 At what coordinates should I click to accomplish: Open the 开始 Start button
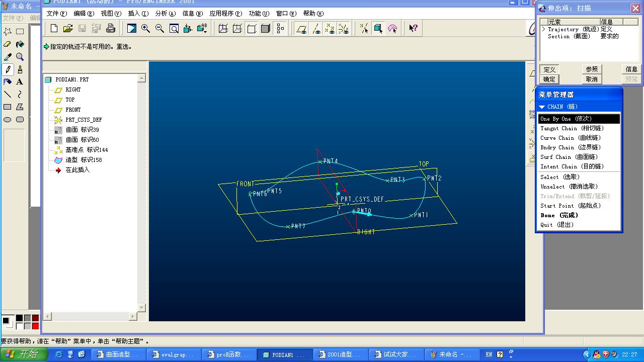(24, 354)
